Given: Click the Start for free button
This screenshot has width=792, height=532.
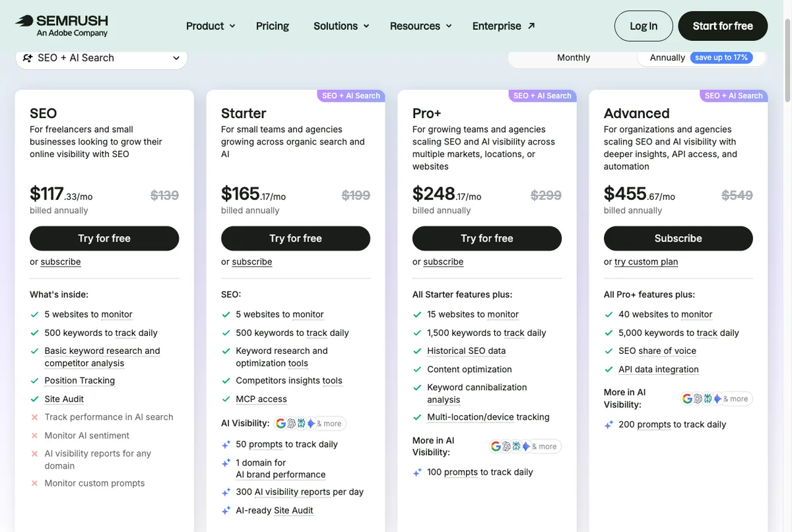Looking at the screenshot, I should [x=723, y=26].
